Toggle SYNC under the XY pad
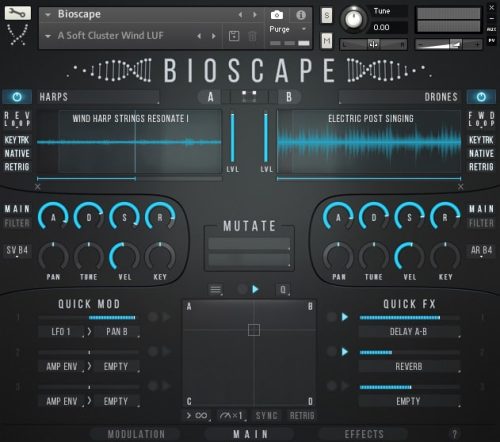This screenshot has width=500, height=442. coord(267,416)
